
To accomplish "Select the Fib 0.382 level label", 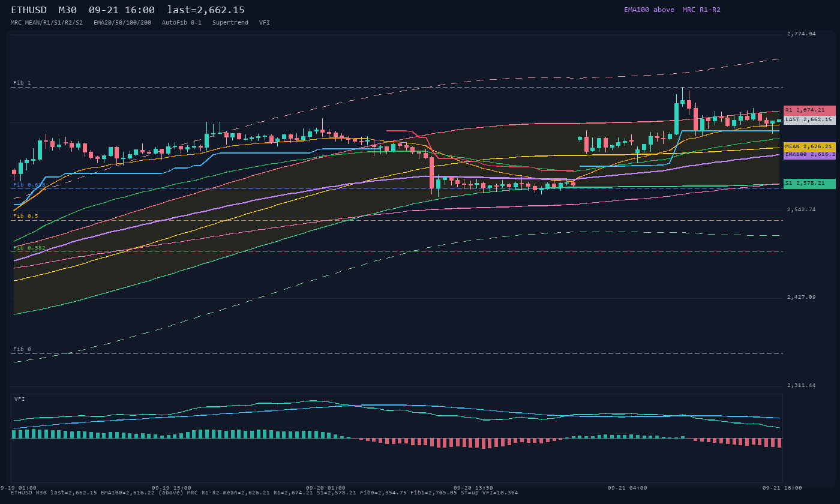I will [29, 248].
